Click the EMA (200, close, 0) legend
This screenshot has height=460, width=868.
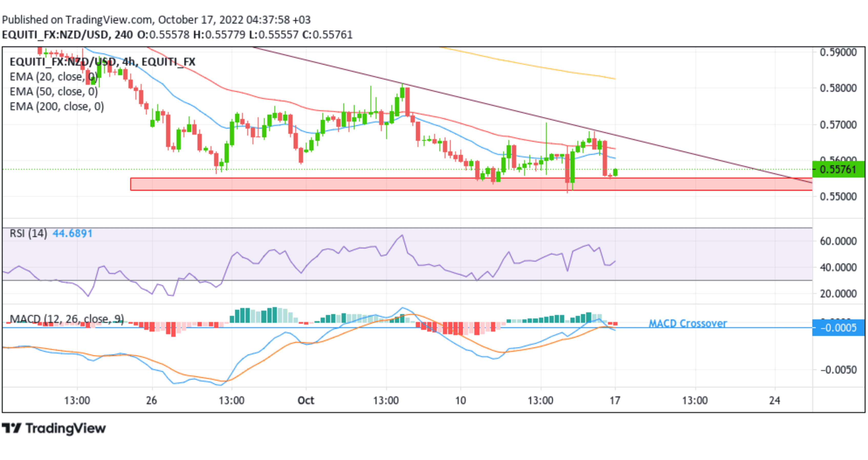tap(57, 106)
